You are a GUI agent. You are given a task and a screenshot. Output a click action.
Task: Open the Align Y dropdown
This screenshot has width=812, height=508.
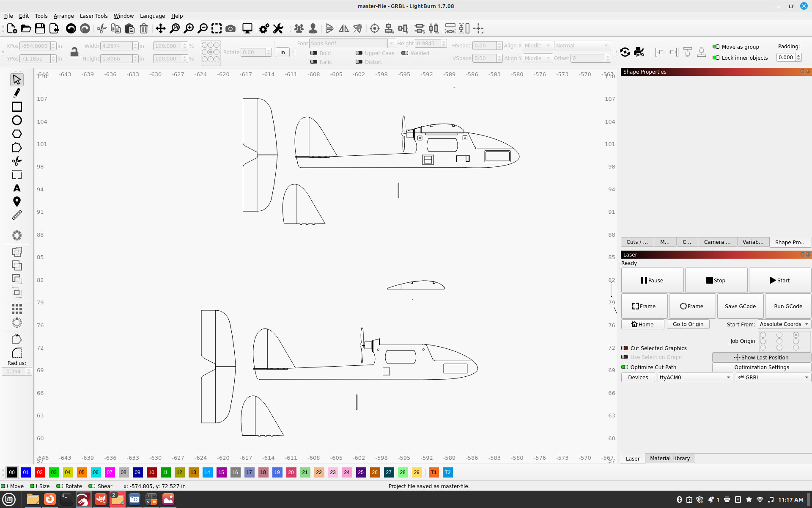pos(538,58)
